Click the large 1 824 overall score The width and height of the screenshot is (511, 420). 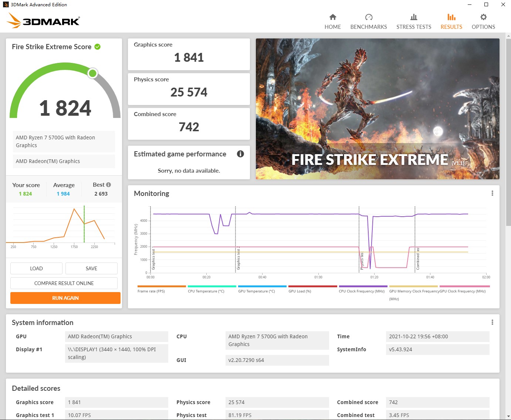65,108
